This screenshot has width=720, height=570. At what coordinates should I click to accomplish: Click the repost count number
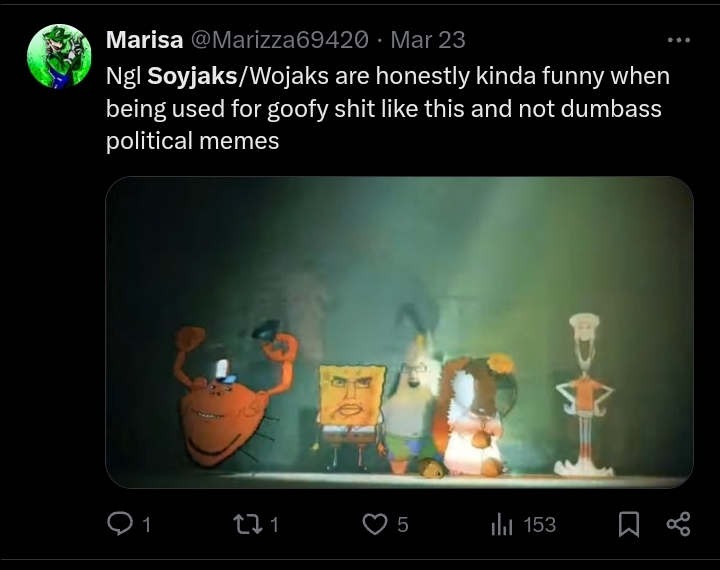tap(275, 524)
